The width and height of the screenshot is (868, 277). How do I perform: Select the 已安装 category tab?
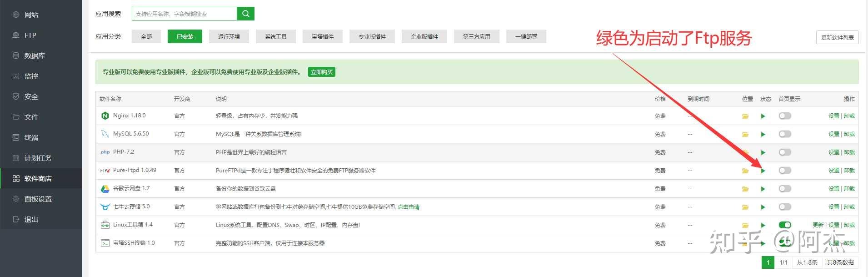point(185,36)
